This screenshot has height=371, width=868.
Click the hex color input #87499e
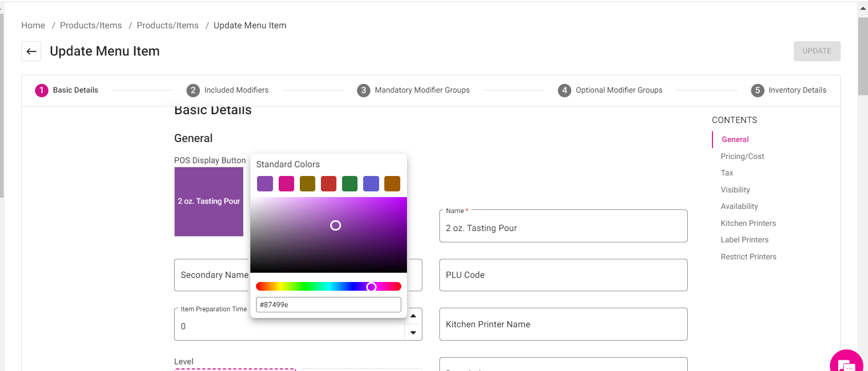click(329, 305)
